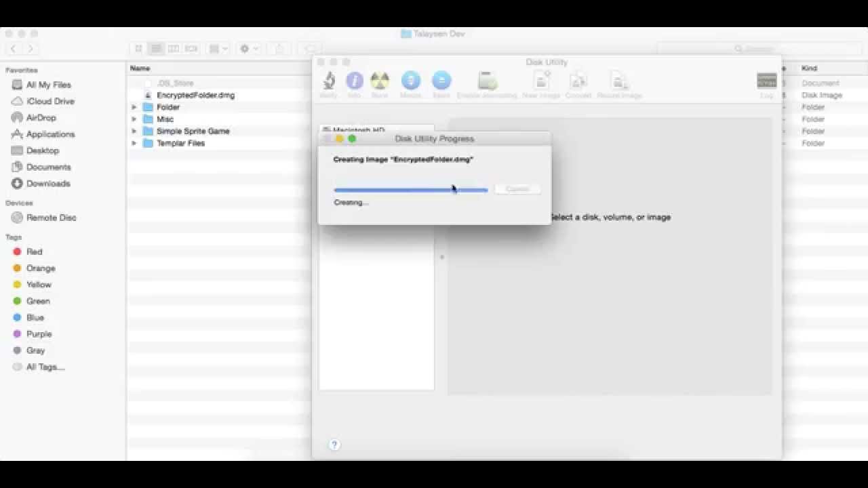This screenshot has width=868, height=488.
Task: Click the Edit Tags button in Finder toolbar
Action: coord(310,49)
